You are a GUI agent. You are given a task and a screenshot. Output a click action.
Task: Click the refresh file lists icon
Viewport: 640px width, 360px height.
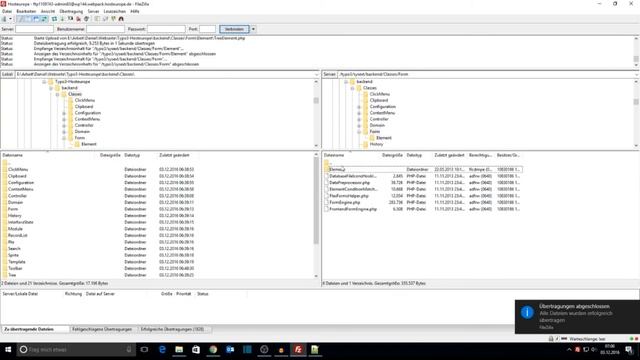54,19
